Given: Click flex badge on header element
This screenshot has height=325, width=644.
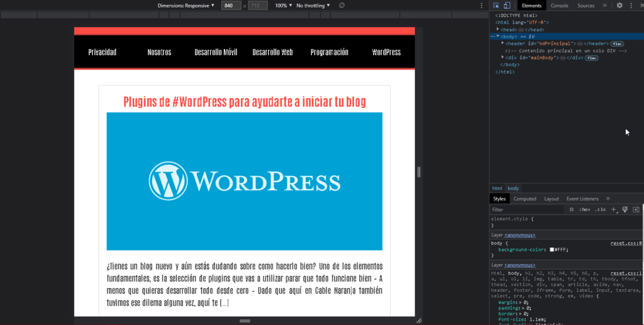Looking at the screenshot, I should point(617,44).
